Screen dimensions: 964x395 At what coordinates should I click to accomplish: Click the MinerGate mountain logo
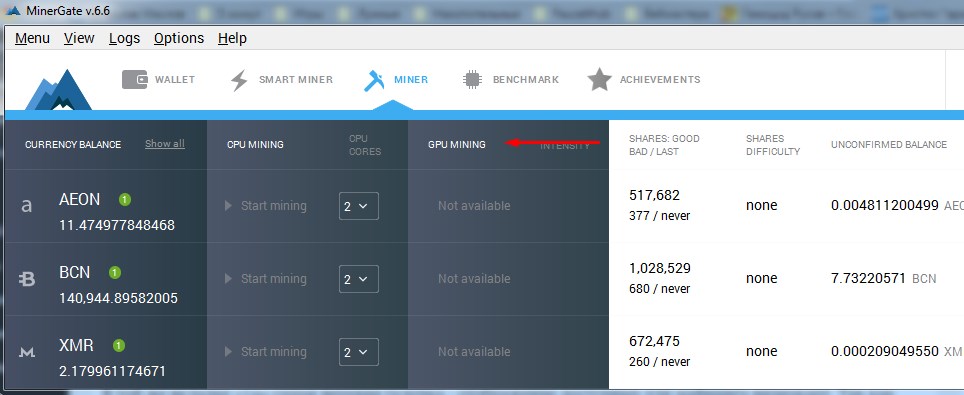pyautogui.click(x=58, y=90)
